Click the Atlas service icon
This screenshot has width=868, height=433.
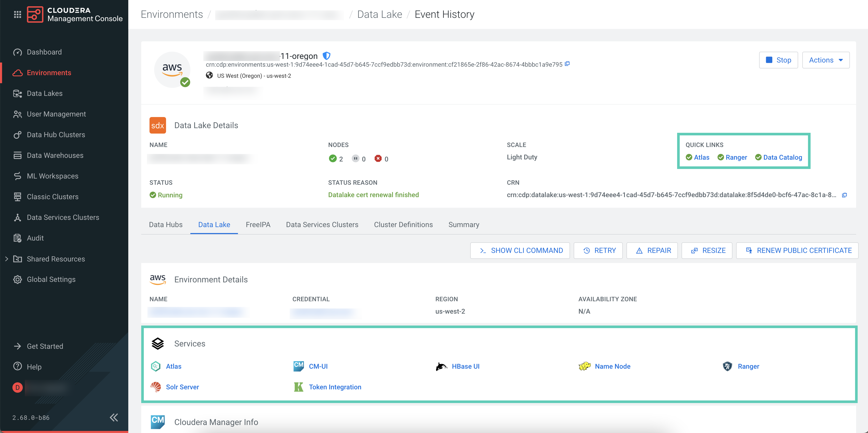point(156,366)
